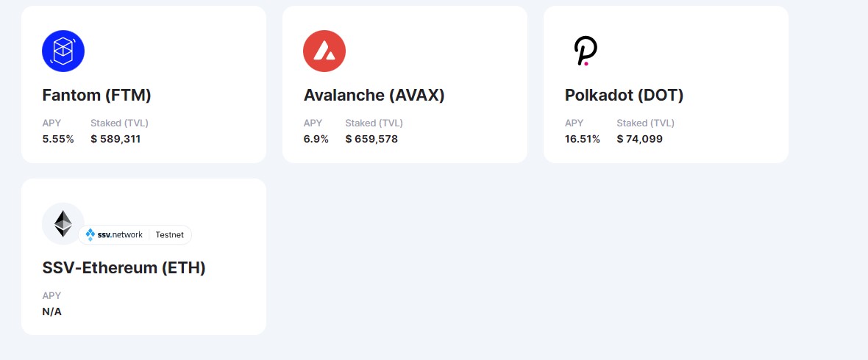Click the APY label on Polkadot card

pos(574,123)
